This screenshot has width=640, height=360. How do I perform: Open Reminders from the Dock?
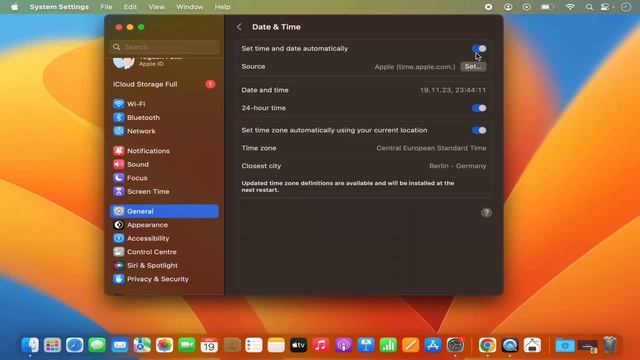254,345
